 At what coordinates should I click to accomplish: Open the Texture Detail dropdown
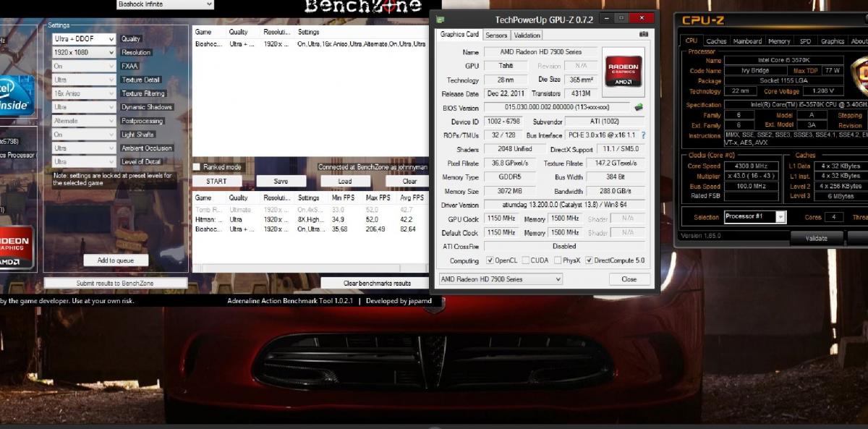tap(84, 80)
